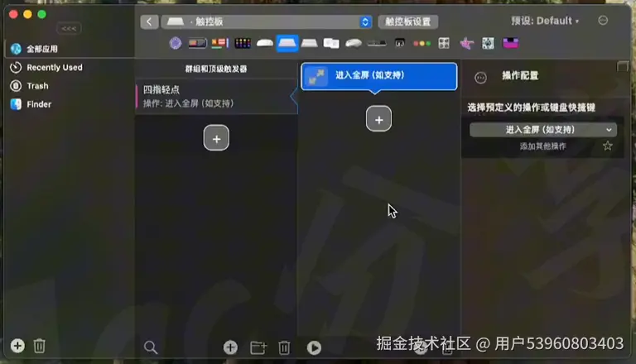The image size is (636, 364).
Task: Select the small black remote trigger icon
Action: tap(399, 43)
